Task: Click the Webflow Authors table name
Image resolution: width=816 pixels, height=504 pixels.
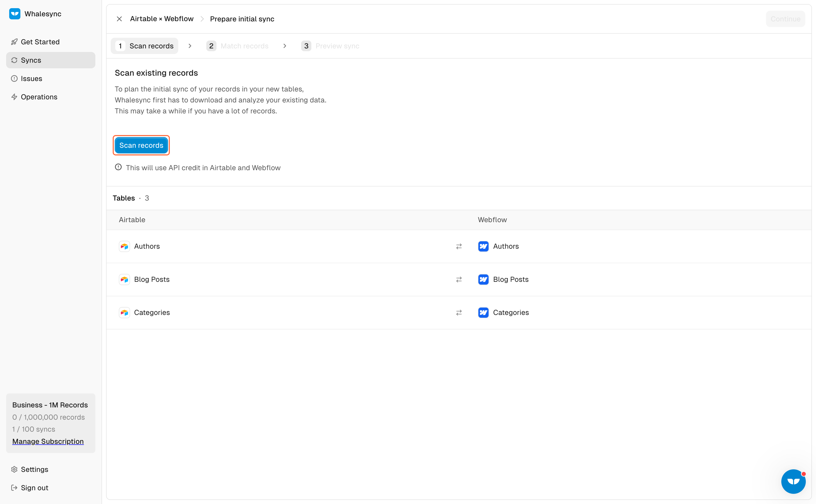Action: (x=506, y=246)
